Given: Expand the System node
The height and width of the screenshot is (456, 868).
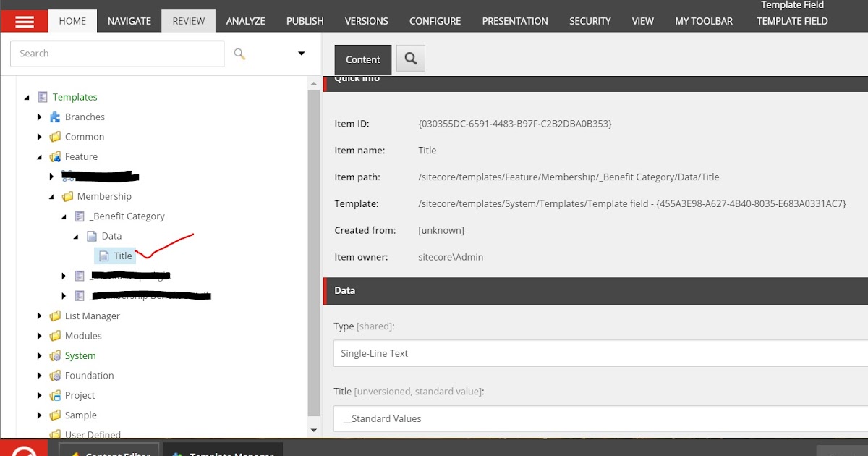Looking at the screenshot, I should coord(39,355).
